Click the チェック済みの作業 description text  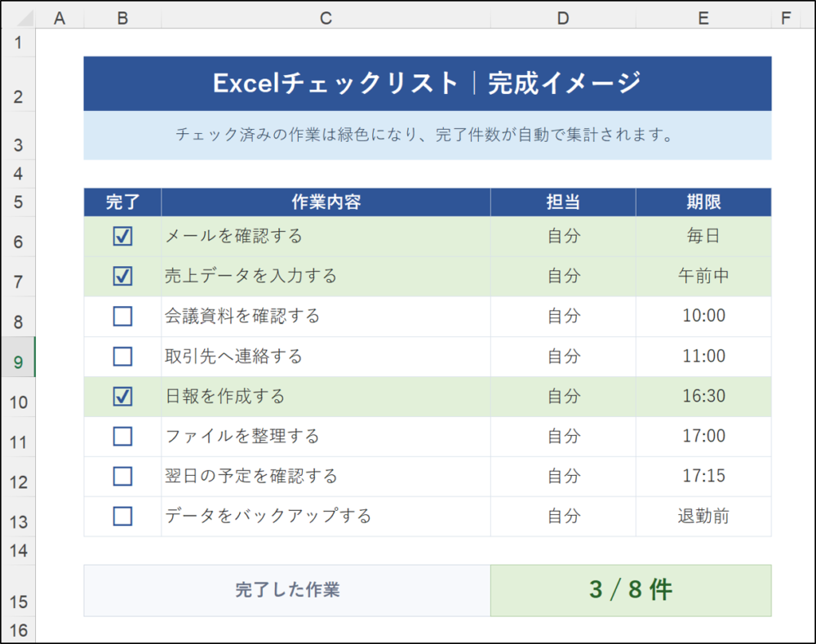425,135
